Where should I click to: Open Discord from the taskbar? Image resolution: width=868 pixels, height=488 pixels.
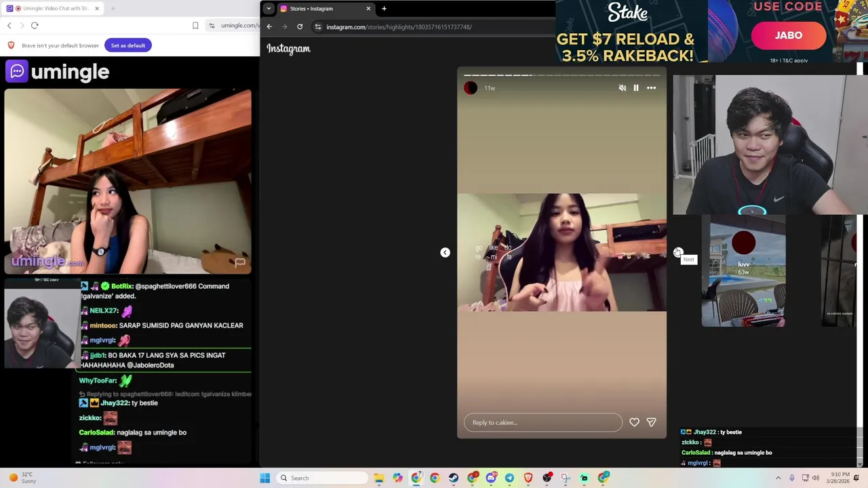tap(491, 478)
